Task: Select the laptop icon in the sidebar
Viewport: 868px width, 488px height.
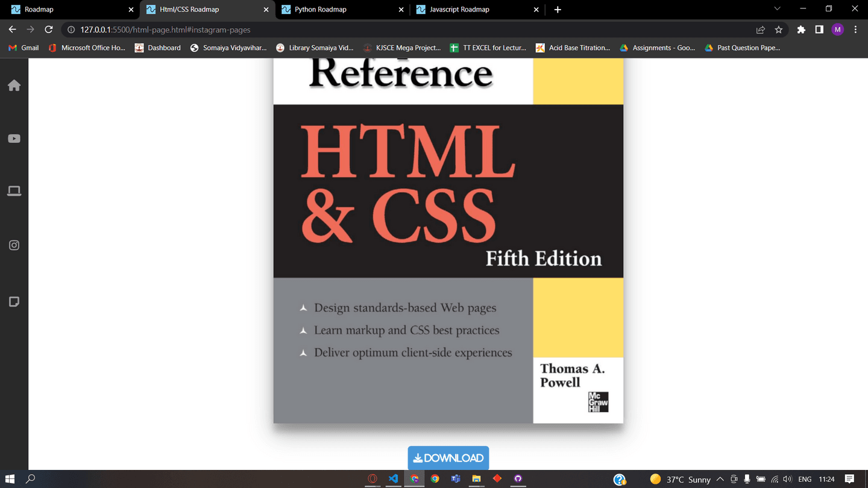Action: pyautogui.click(x=14, y=192)
